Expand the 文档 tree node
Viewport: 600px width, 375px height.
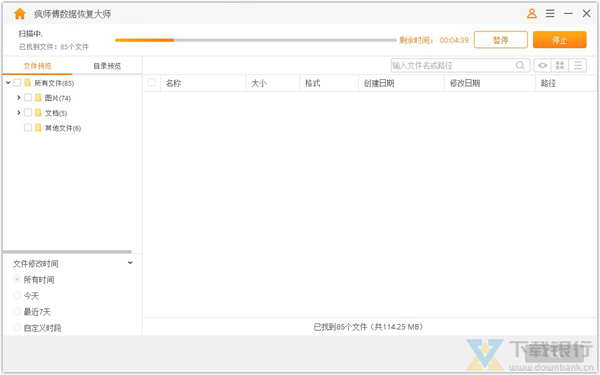pyautogui.click(x=18, y=112)
